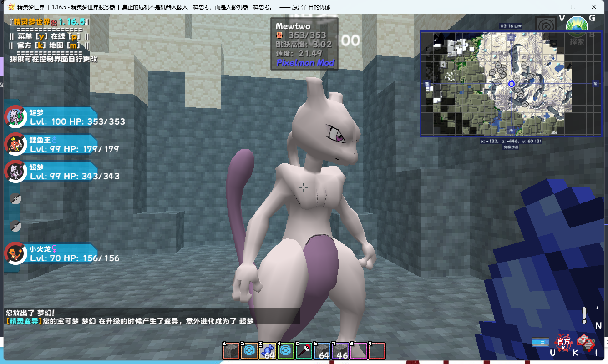Image resolution: width=608 pixels, height=364 pixels.
Task: Click the 您放出了 梦幻! chat message
Action: tap(30, 313)
